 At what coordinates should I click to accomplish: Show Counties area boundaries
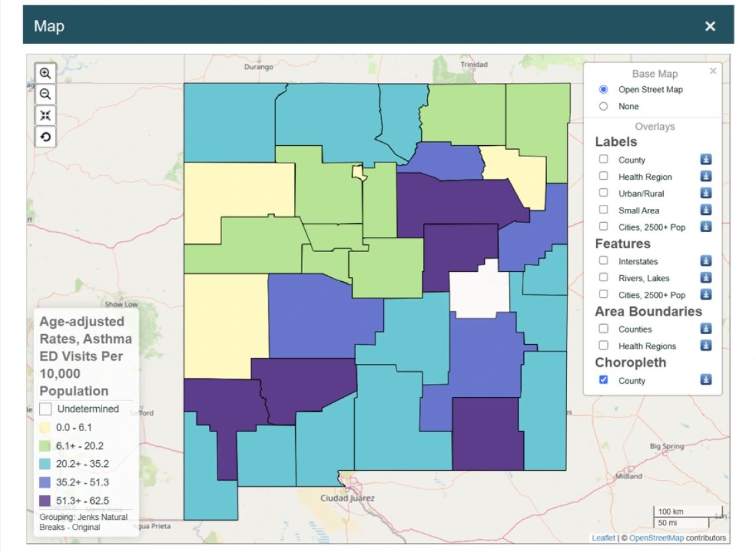(603, 328)
